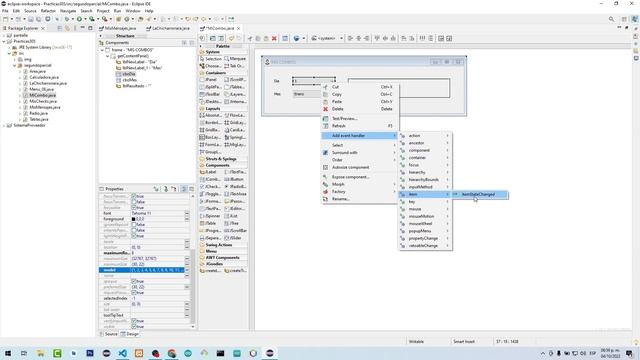Click the Show advanced properties icon in Properties

(184, 189)
